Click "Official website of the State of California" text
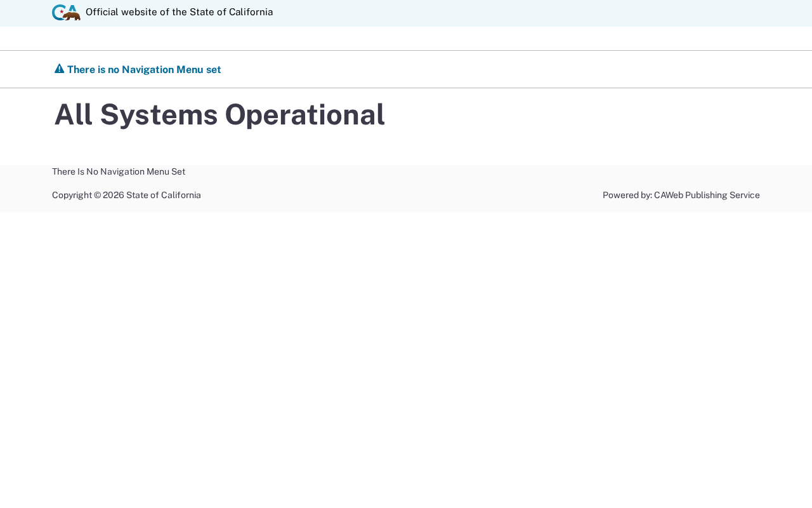 point(179,12)
